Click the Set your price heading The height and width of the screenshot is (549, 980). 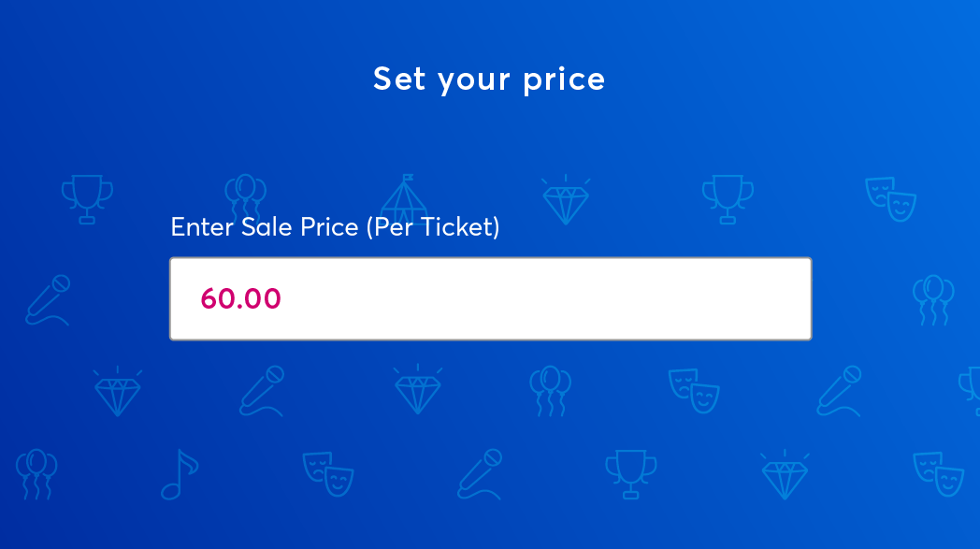click(489, 79)
